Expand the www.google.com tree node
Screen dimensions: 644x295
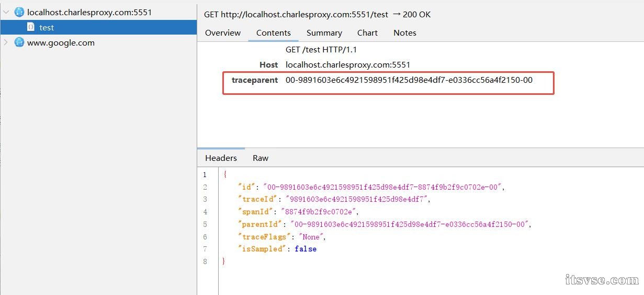point(6,42)
